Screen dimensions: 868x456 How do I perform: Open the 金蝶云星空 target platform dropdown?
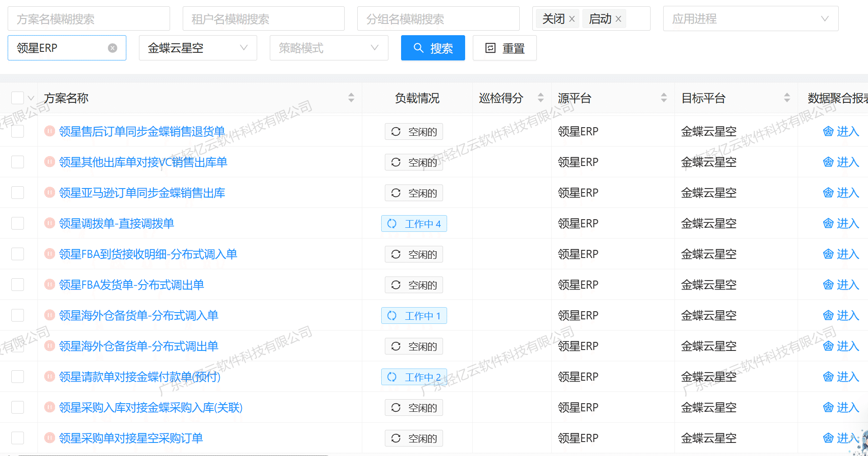pos(198,48)
